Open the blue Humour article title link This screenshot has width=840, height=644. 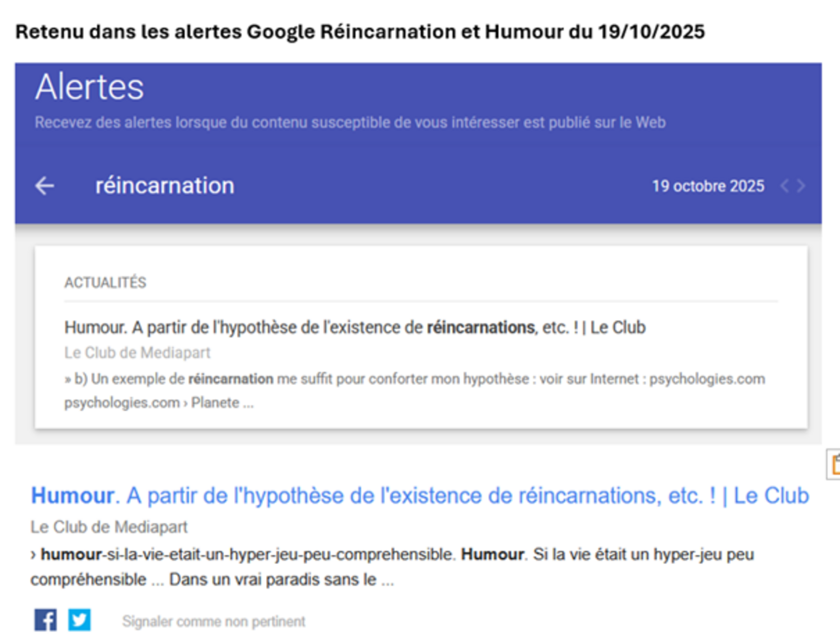point(419,496)
